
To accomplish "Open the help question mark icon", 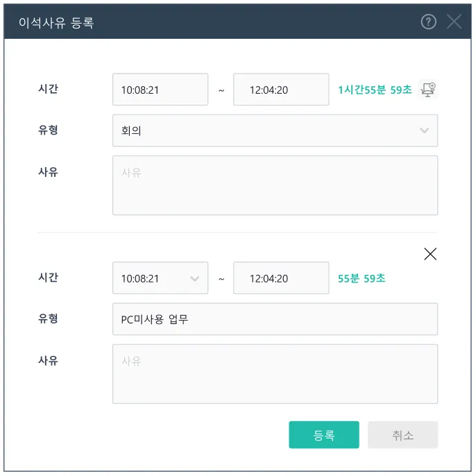I will coord(429,22).
